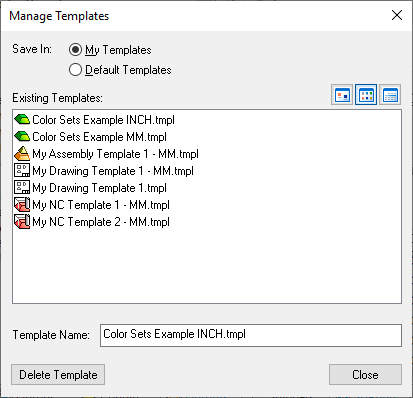Click the Close button

(x=365, y=375)
